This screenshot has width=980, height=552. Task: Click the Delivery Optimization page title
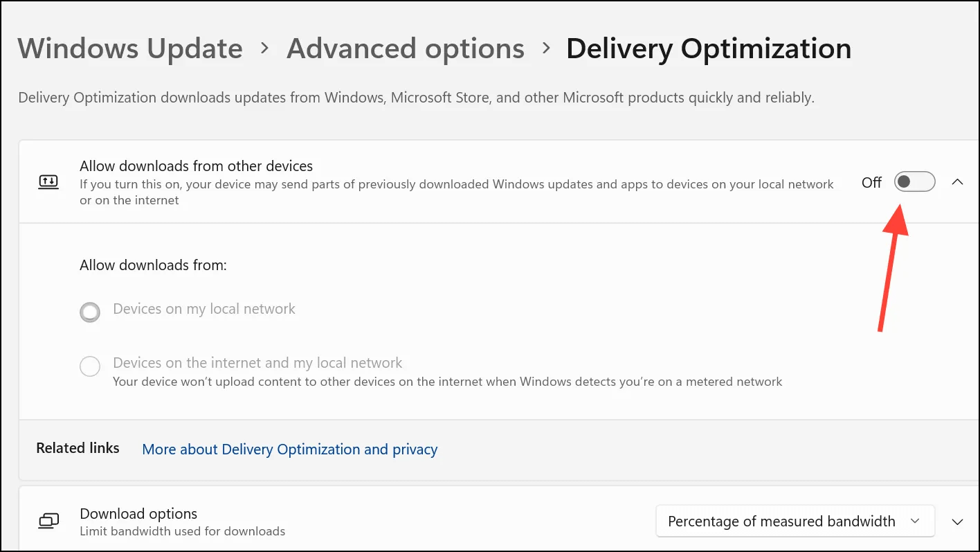click(708, 48)
